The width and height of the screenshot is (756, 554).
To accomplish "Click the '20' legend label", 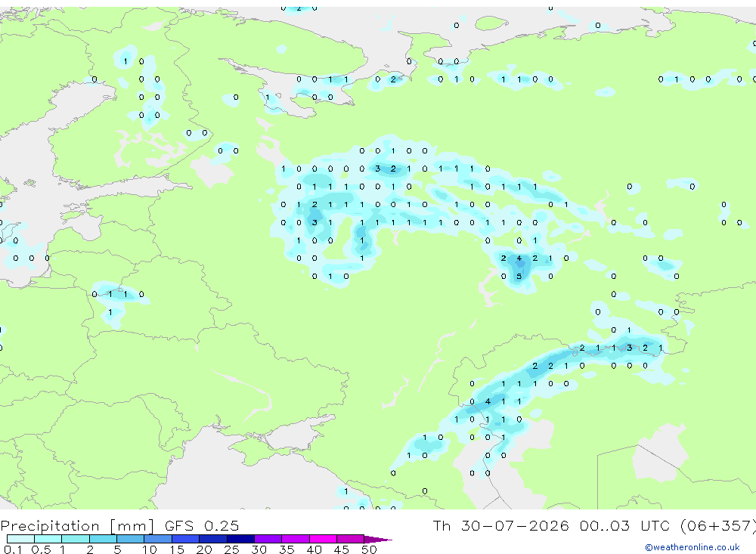I will click(x=204, y=549).
